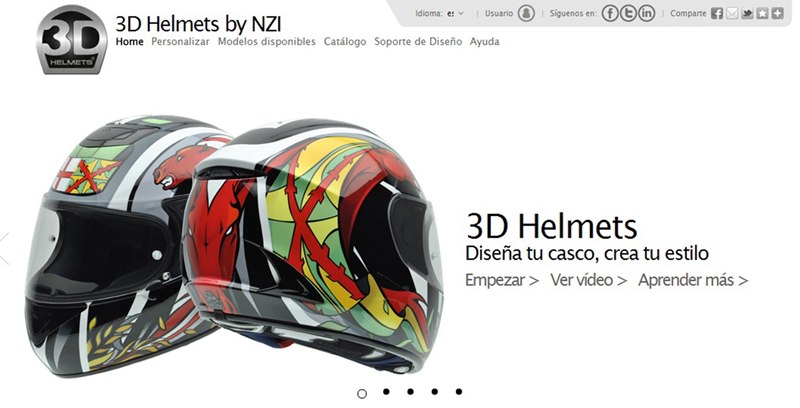Open the Catálogo menu item
The height and width of the screenshot is (408, 800).
pyautogui.click(x=345, y=42)
